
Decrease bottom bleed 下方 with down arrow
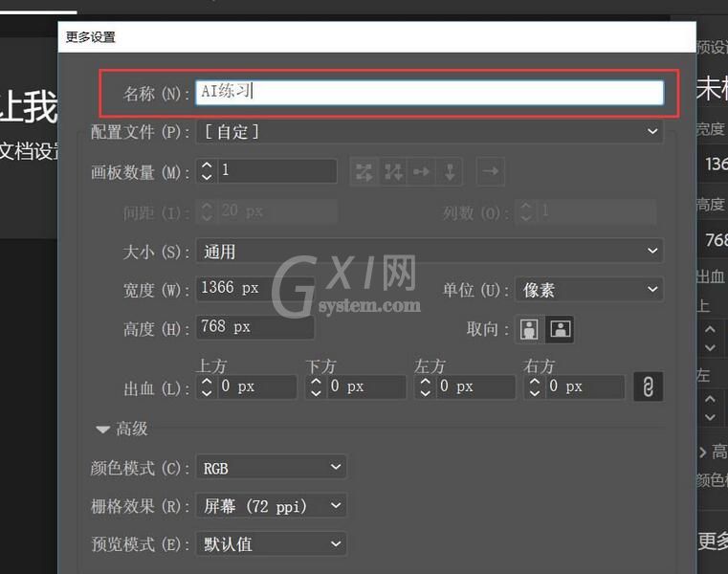pos(317,393)
